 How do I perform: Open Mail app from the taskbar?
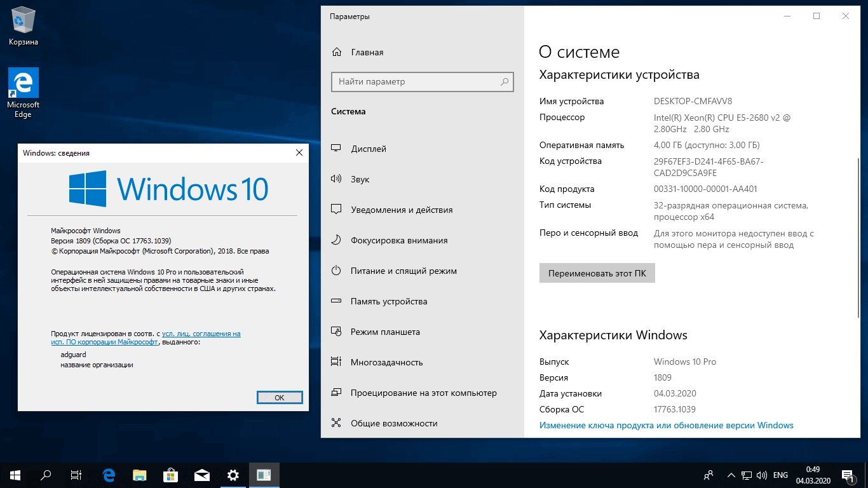pos(202,475)
